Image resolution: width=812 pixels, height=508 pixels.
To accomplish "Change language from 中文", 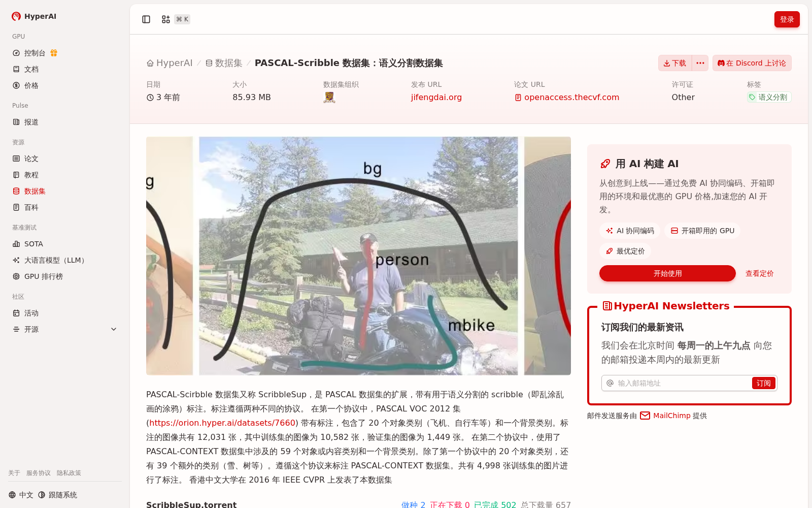I will coord(21,495).
